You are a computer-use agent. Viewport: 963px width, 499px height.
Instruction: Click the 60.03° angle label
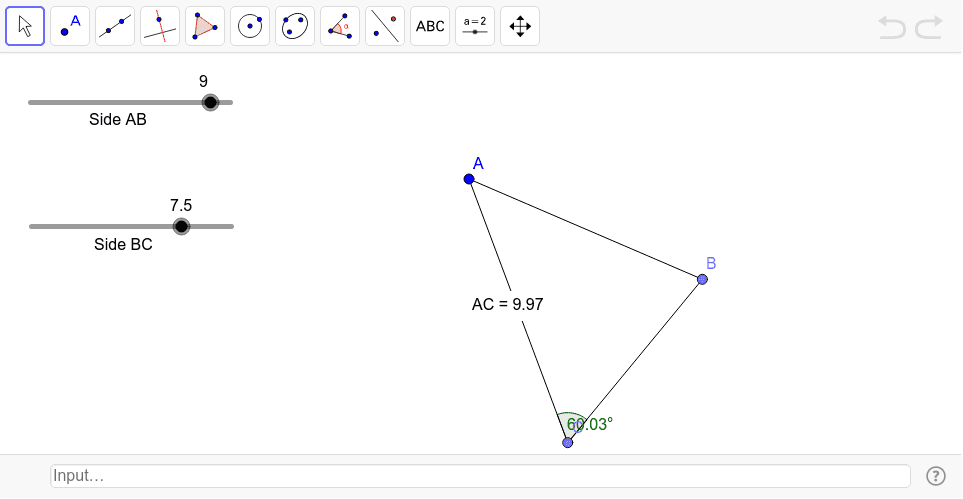[x=590, y=425]
